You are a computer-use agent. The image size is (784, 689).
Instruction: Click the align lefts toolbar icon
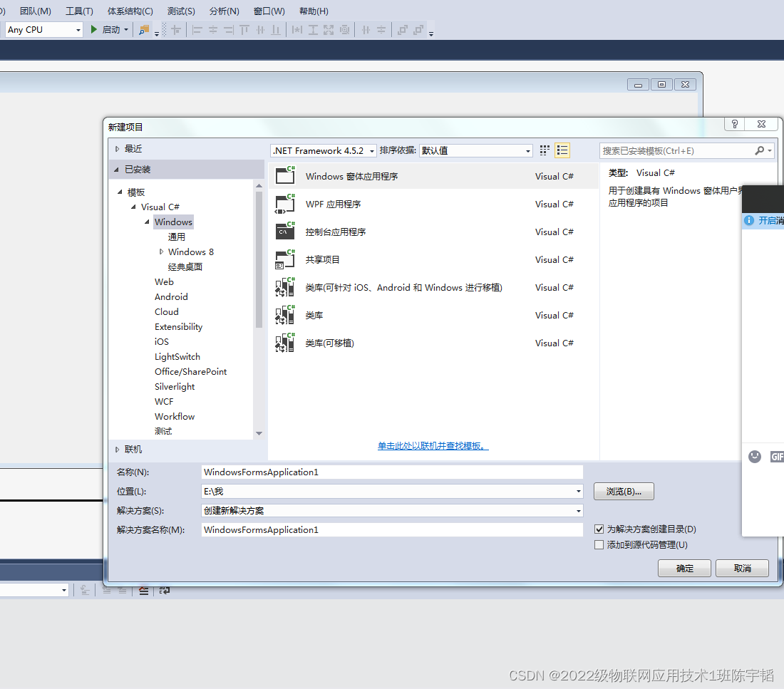point(197,30)
